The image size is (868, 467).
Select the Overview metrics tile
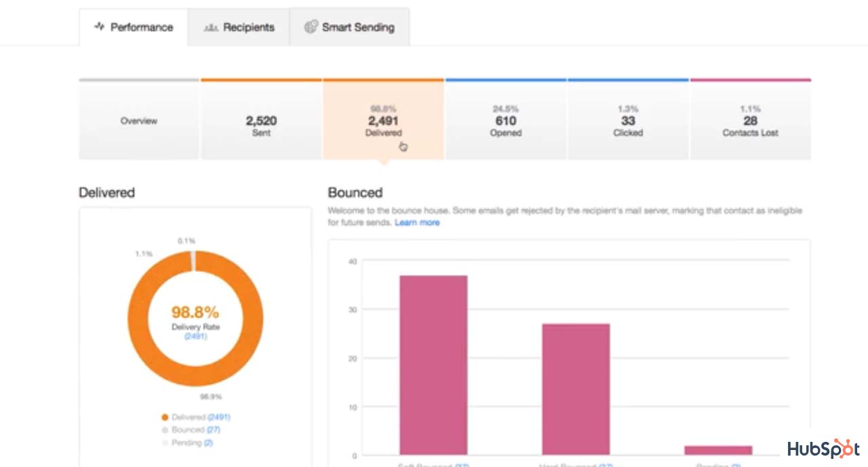click(139, 121)
